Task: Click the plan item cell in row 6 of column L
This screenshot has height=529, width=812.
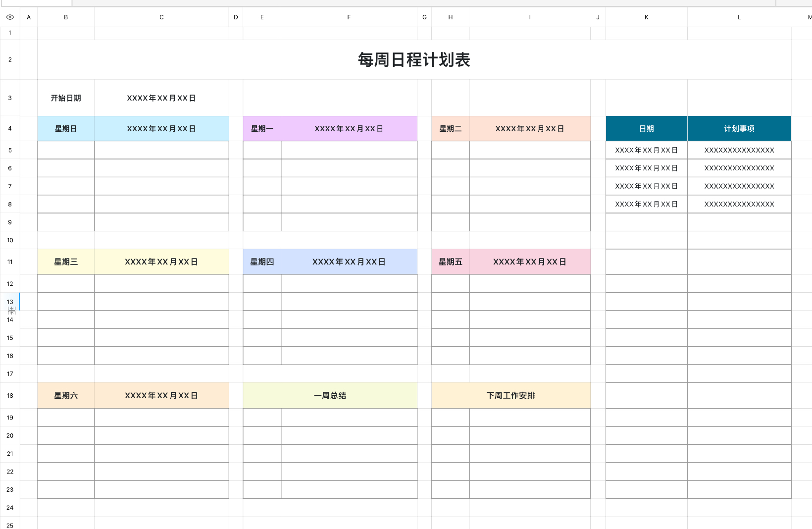Action: (740, 168)
